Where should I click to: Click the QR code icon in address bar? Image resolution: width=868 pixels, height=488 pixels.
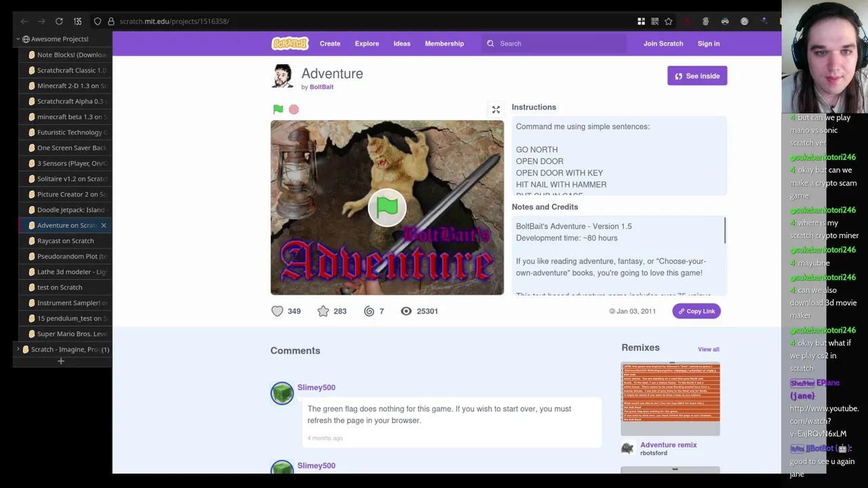pos(655,22)
